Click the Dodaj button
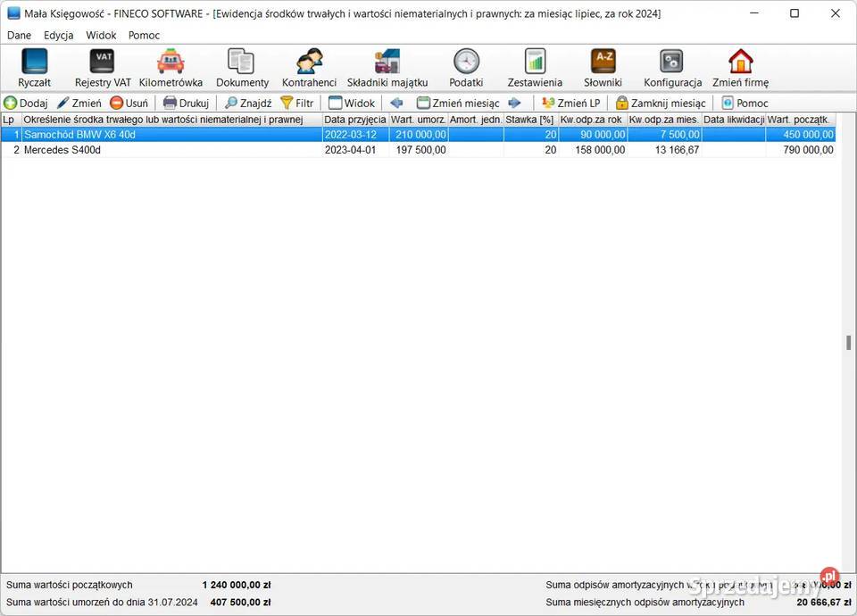857x616 pixels. [26, 103]
